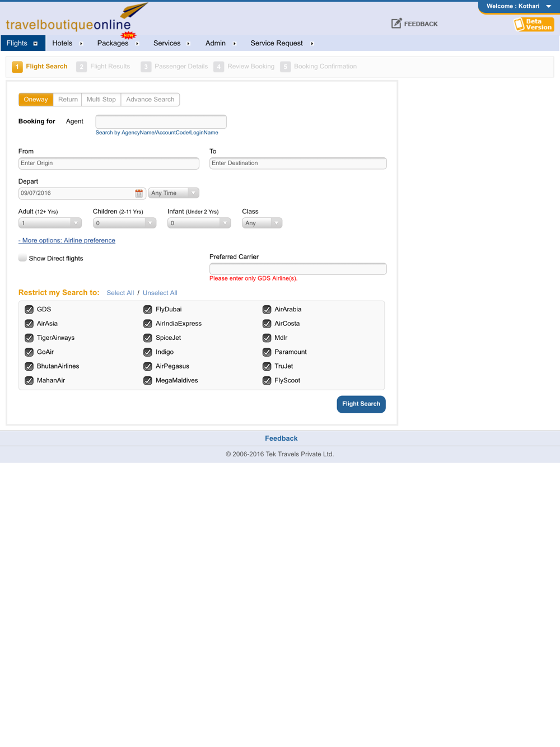This screenshot has width=560, height=747.
Task: Click the Unselect All link
Action: tap(160, 293)
